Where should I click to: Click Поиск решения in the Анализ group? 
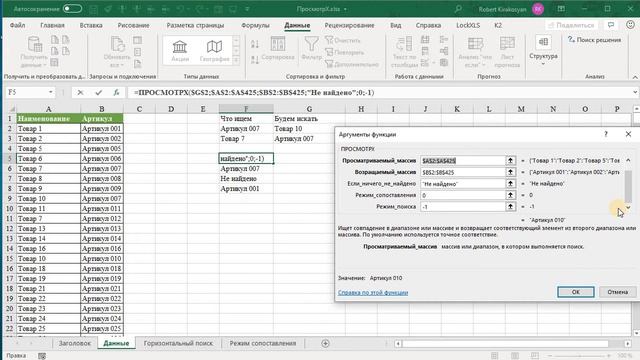594,40
